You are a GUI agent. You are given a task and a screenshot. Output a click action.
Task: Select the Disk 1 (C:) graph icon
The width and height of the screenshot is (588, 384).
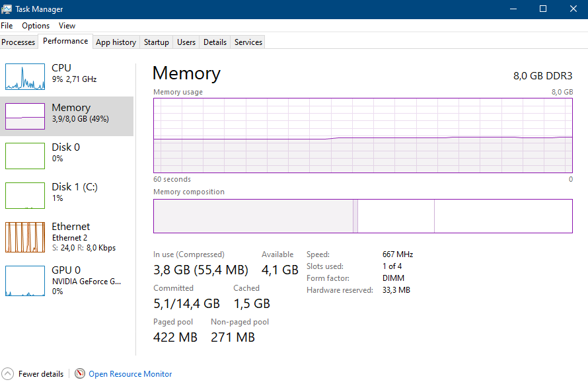pos(25,196)
